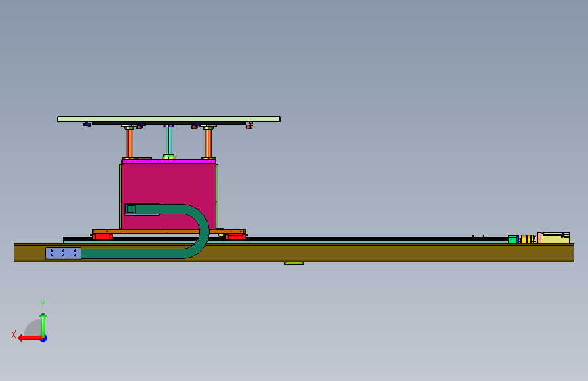The image size is (588, 381).
Task: Select the red X axis label
Action: coord(14,334)
